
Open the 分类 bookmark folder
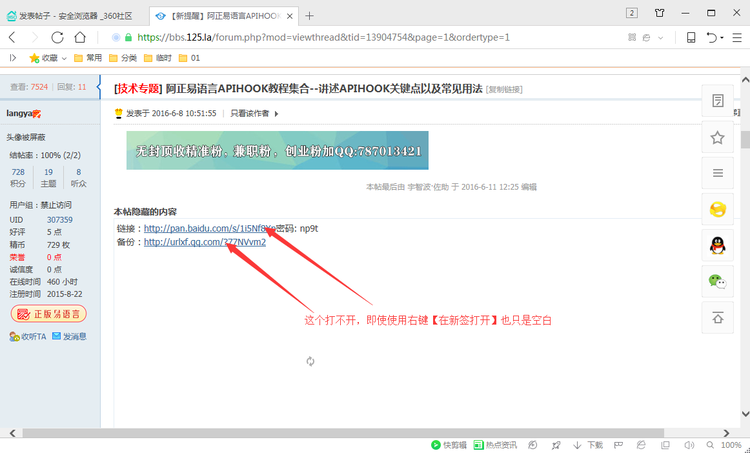(123, 58)
